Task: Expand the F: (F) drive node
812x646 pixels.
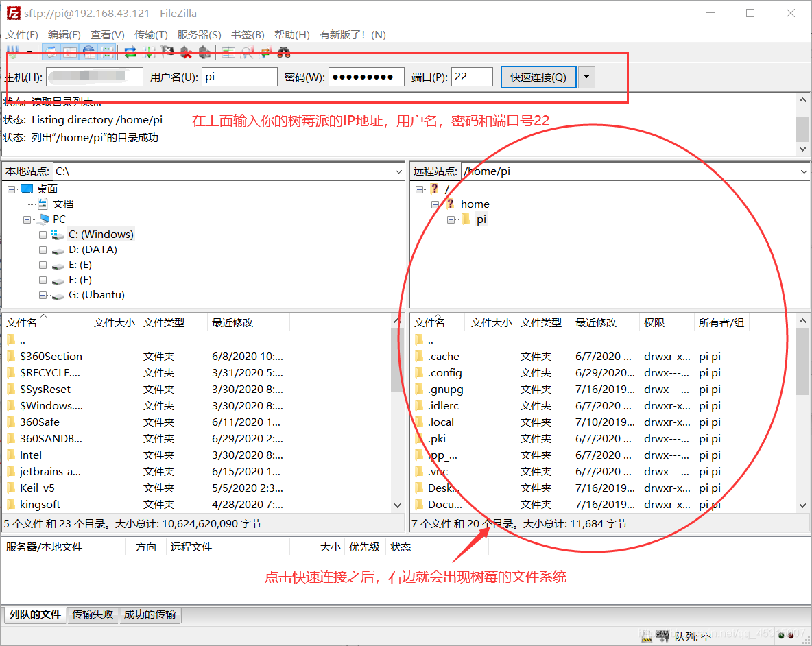Action: (43, 280)
